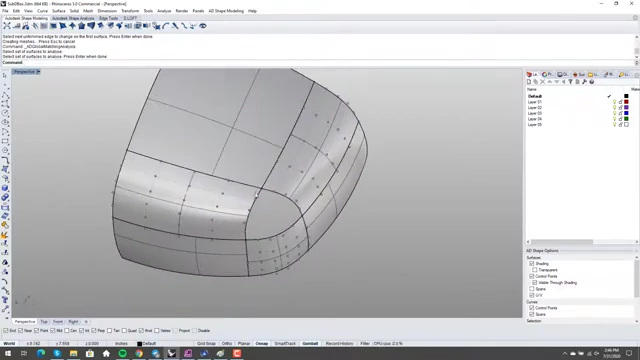Image resolution: width=640 pixels, height=360 pixels.
Task: Open File Explorer from taskbar
Action: [x=73, y=353]
